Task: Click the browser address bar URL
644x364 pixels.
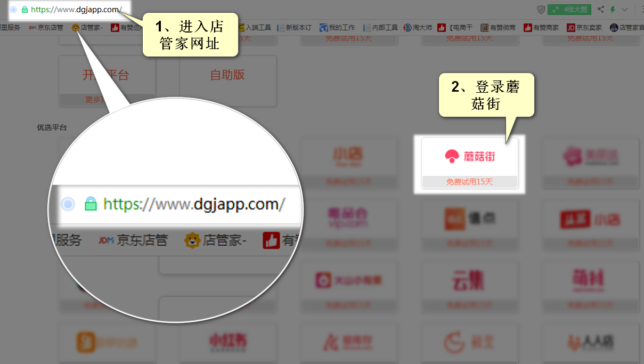Action: [77, 10]
